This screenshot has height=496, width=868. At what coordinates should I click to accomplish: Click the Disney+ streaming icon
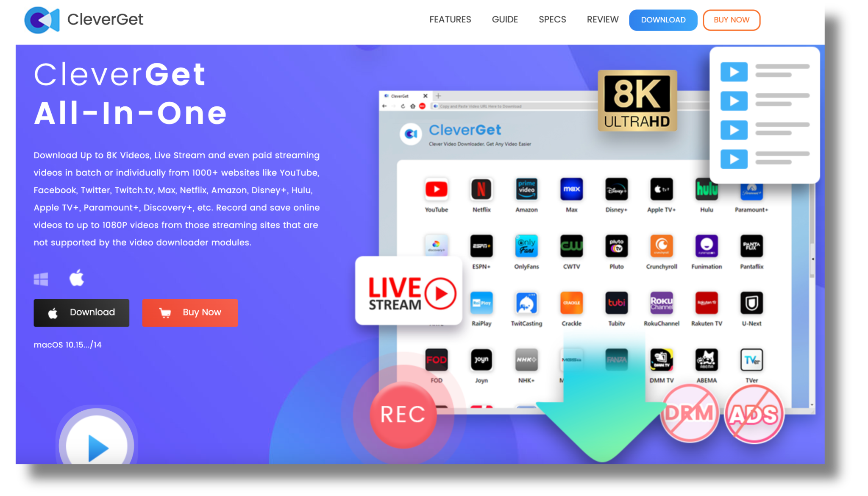[616, 189]
